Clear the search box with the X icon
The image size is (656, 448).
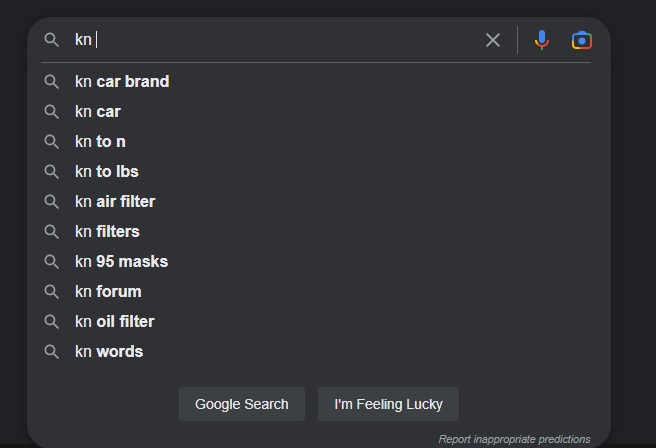tap(493, 40)
